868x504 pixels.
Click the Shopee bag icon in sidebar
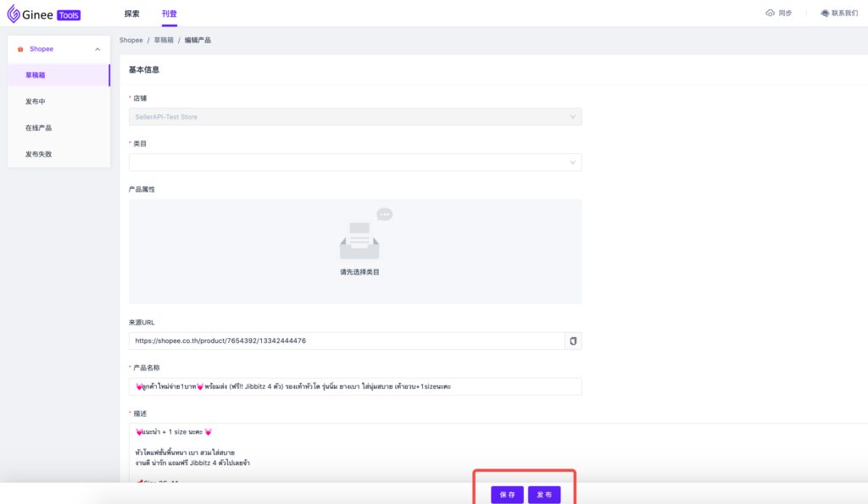[x=20, y=49]
